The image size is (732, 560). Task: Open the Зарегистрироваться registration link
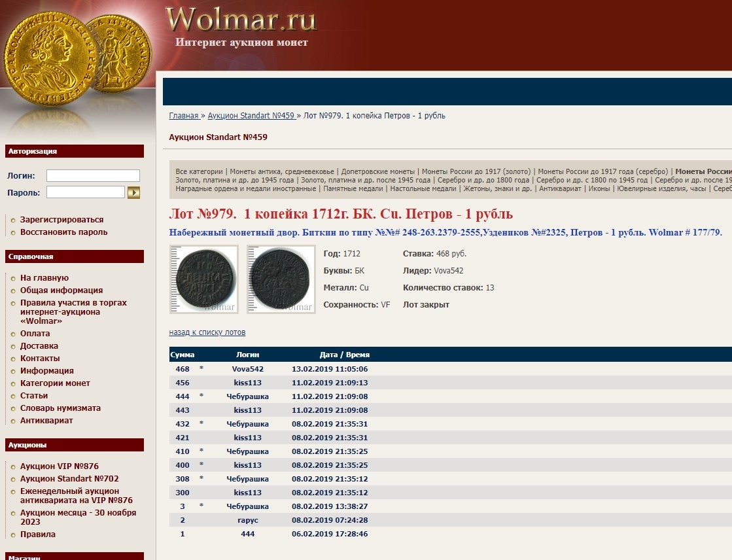pyautogui.click(x=61, y=220)
